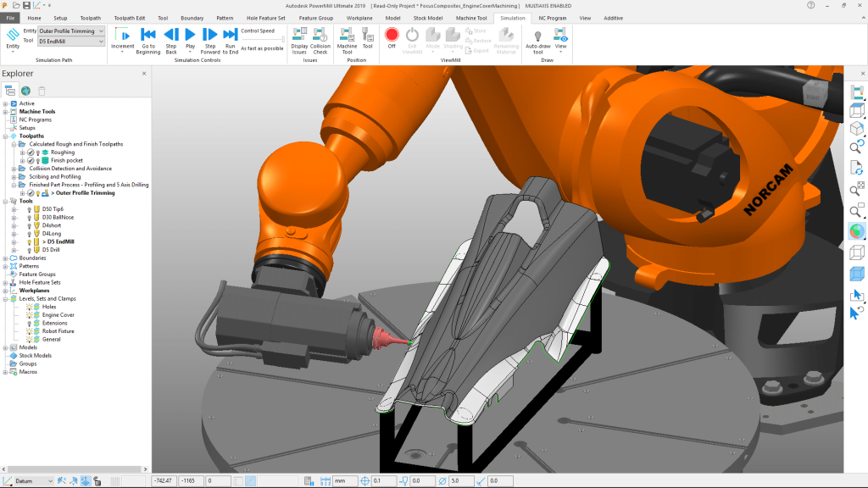Viewport: 868px width, 488px height.
Task: Toggle visibility of the Engine Cover level
Action: [x=29, y=315]
